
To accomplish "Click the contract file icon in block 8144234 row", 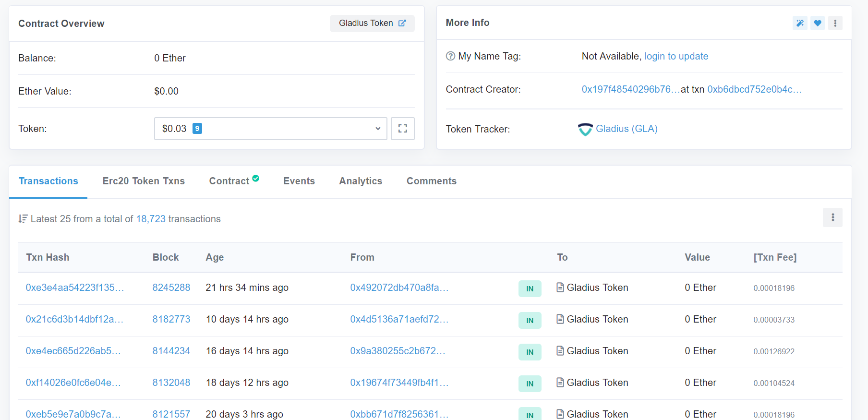I will coord(560,351).
